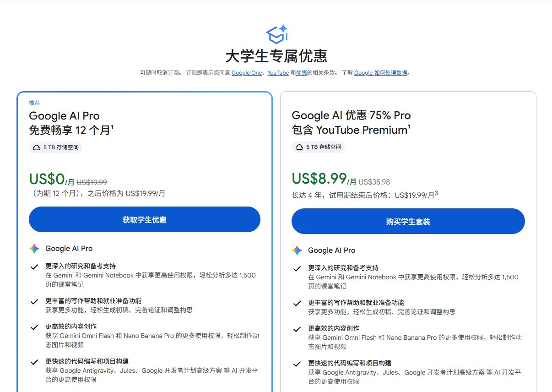Click cloud icon in right card storage chip

[x=299, y=147]
